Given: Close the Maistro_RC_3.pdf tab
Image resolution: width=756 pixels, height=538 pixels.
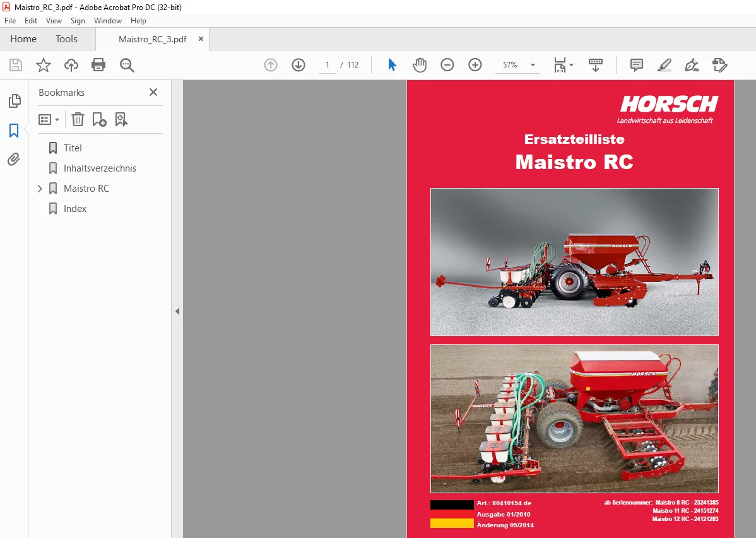Looking at the screenshot, I should pos(201,39).
